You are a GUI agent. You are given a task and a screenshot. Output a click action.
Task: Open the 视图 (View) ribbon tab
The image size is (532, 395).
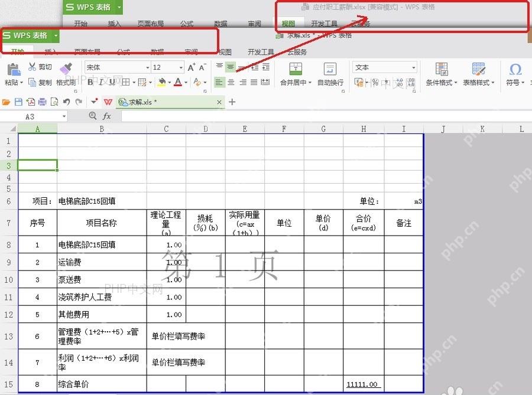pyautogui.click(x=224, y=52)
